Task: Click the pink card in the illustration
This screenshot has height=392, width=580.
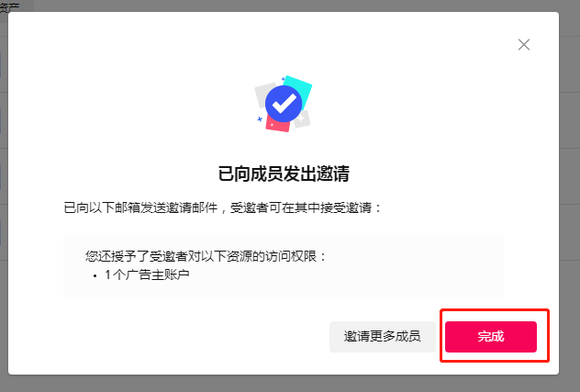Action: point(277,125)
